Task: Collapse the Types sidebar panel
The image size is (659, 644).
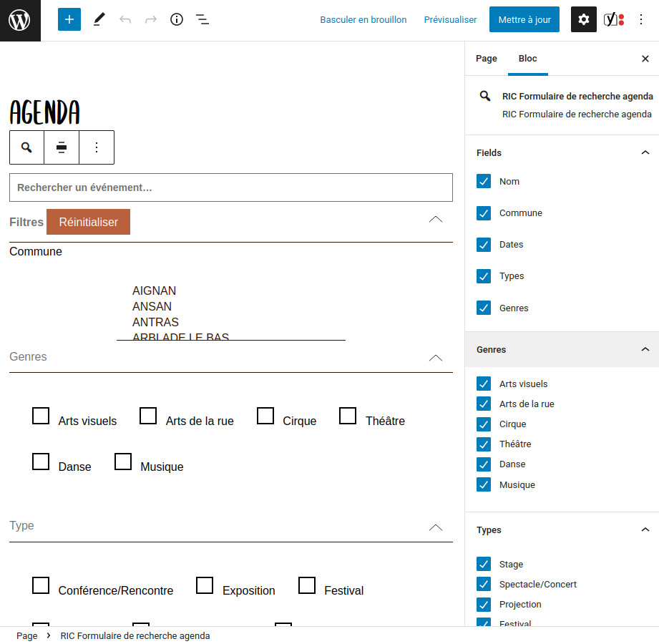Action: tap(645, 530)
